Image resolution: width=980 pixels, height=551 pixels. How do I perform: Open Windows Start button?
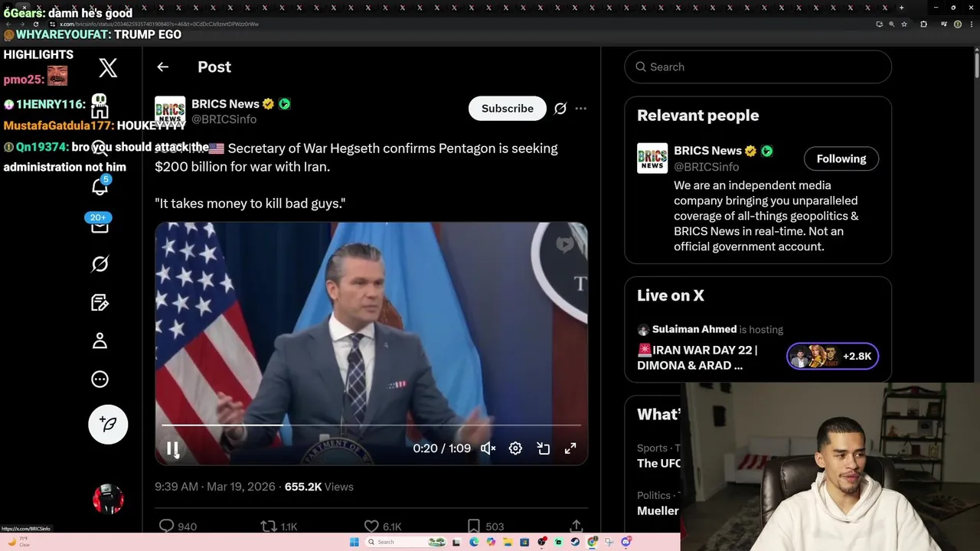(x=354, y=542)
